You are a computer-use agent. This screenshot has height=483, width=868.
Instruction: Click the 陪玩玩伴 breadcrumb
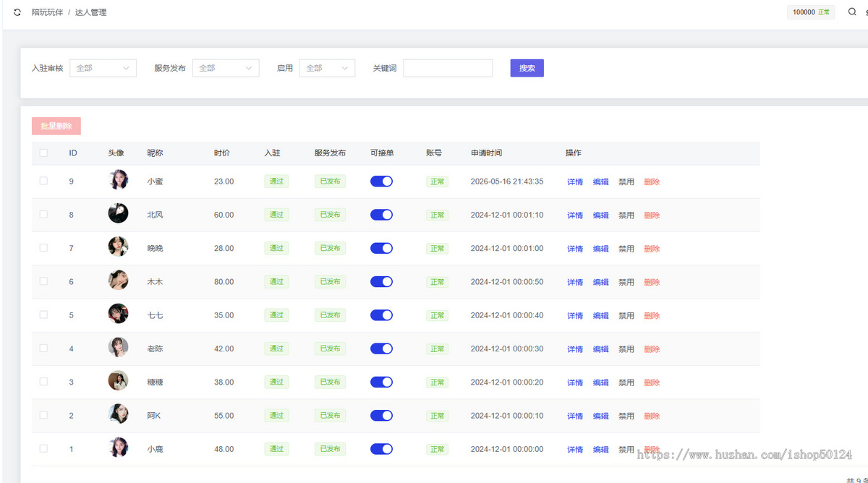point(47,12)
